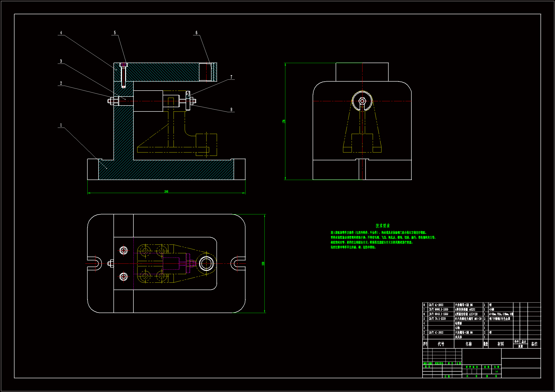This screenshot has height=392, width=555.
Task: Select the 178 height dimension text
Action: [284, 121]
